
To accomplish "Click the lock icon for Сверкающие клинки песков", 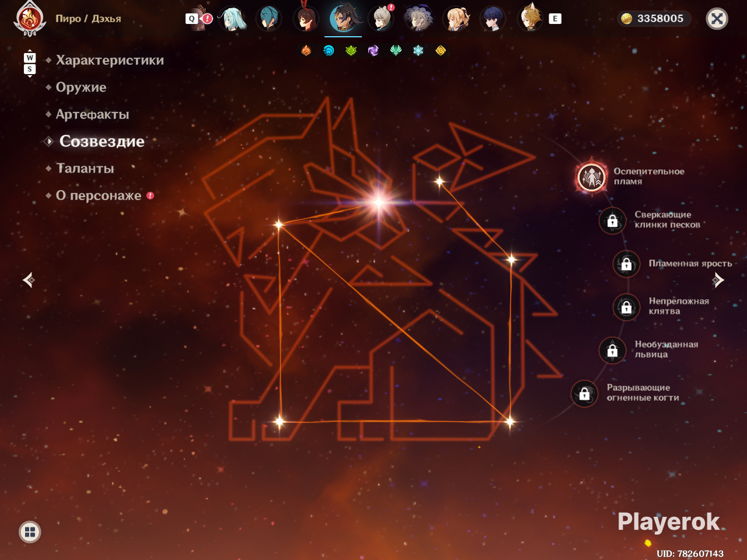I will 612,220.
